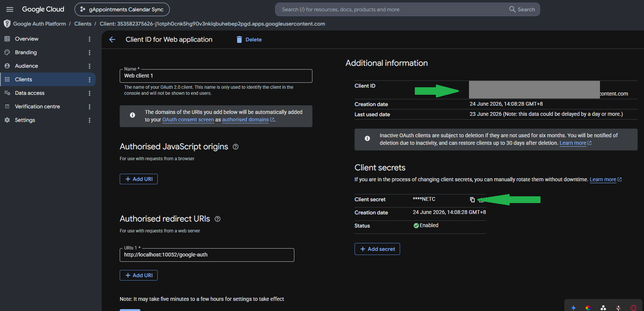Click the three white dots icon
Screen dimensions: 644x311
click(603, 308)
